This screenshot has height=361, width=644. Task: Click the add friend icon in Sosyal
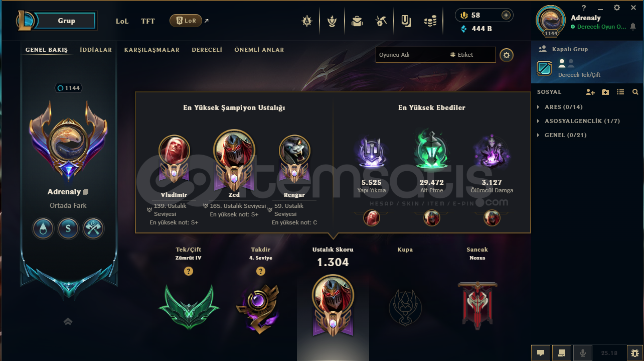(x=590, y=92)
